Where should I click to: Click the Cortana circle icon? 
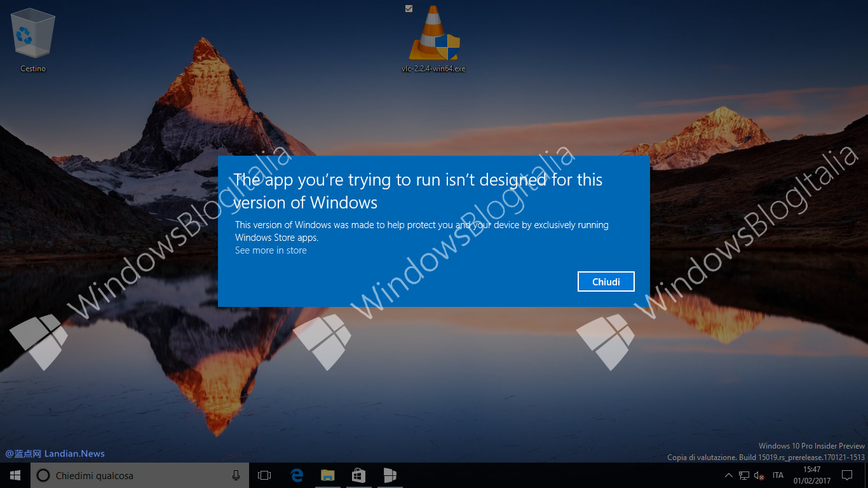[43, 475]
